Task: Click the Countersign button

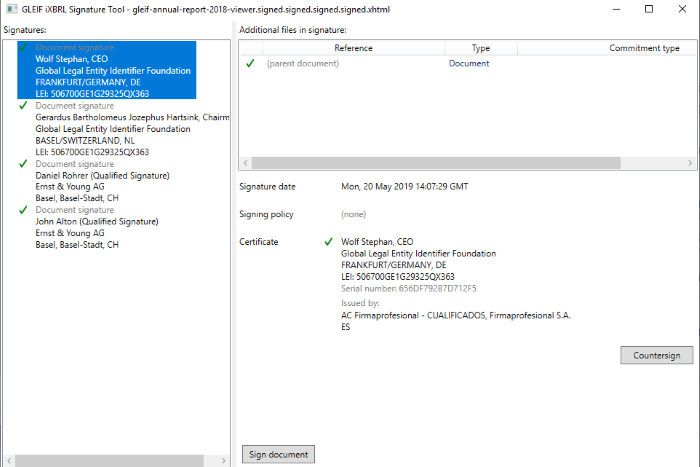Action: [x=657, y=355]
